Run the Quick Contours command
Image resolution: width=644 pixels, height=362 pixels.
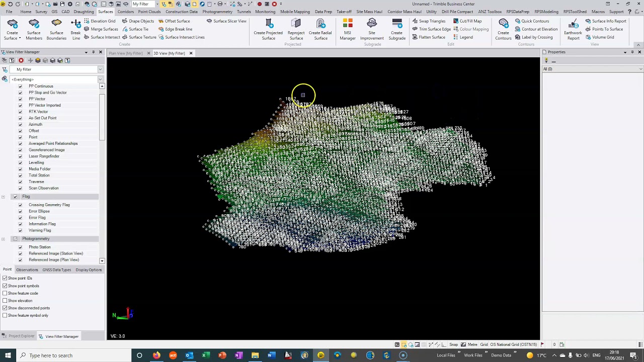click(532, 21)
